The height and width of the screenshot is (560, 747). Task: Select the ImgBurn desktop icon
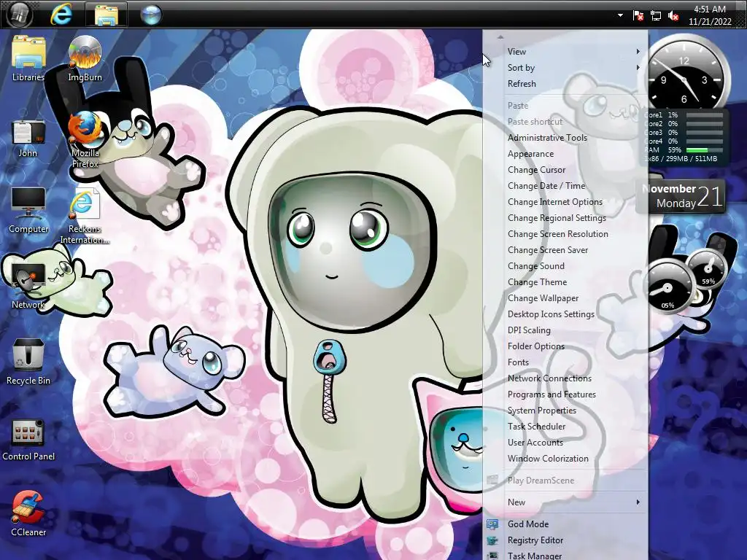pyautogui.click(x=85, y=58)
